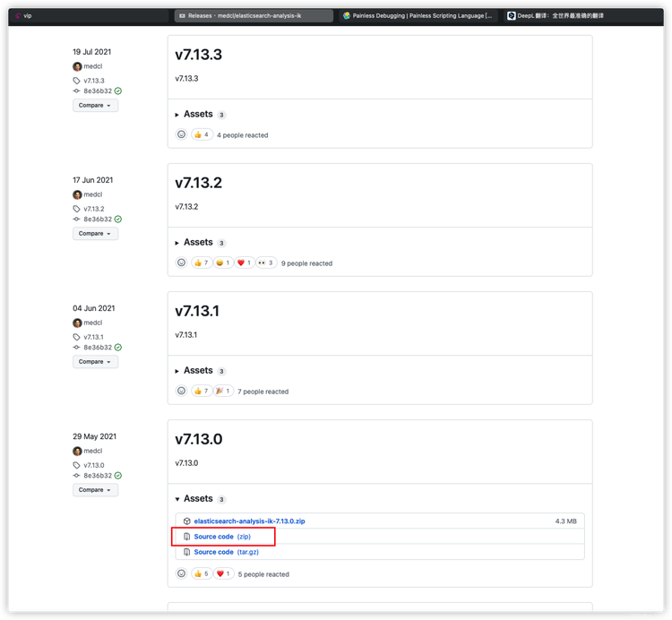Click the heart reaction on v7.13.2
The width and height of the screenshot is (672, 620).
pos(245,263)
